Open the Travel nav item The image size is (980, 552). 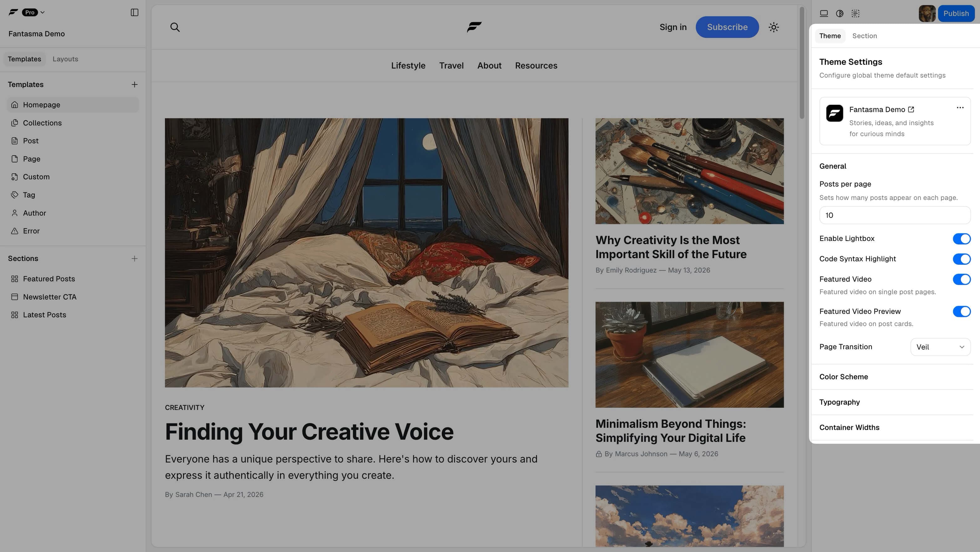pyautogui.click(x=451, y=65)
